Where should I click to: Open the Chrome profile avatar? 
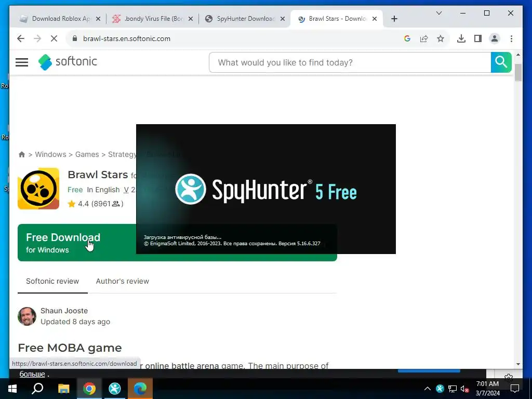coord(495,38)
